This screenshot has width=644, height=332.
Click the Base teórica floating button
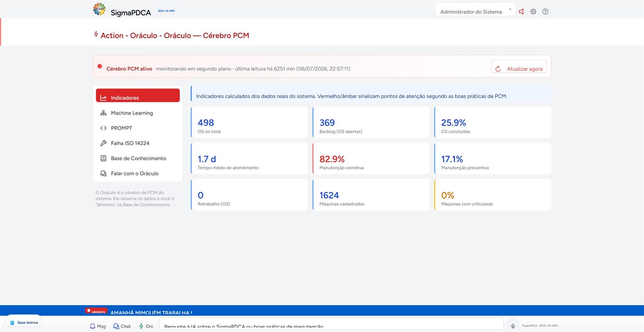[23, 321]
